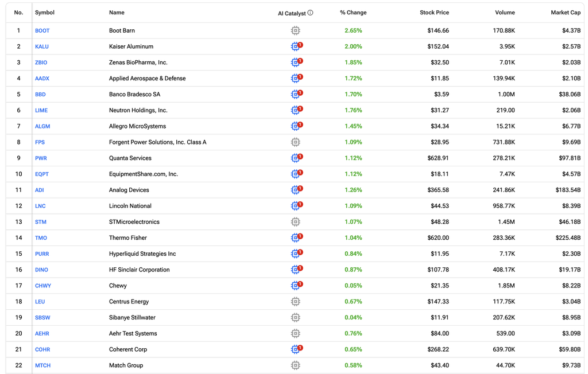Open Coherent Corp's AI Catalyst icon
Viewport: 588px width, 374px height.
[297, 349]
